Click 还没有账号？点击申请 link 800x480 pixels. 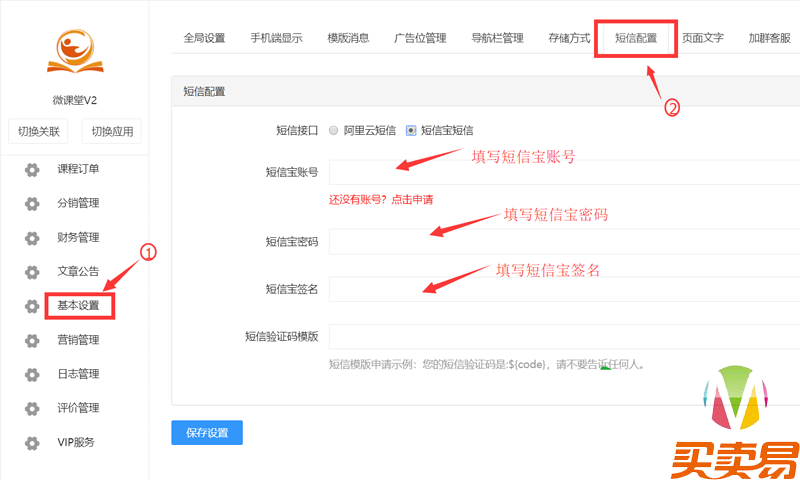(381, 200)
